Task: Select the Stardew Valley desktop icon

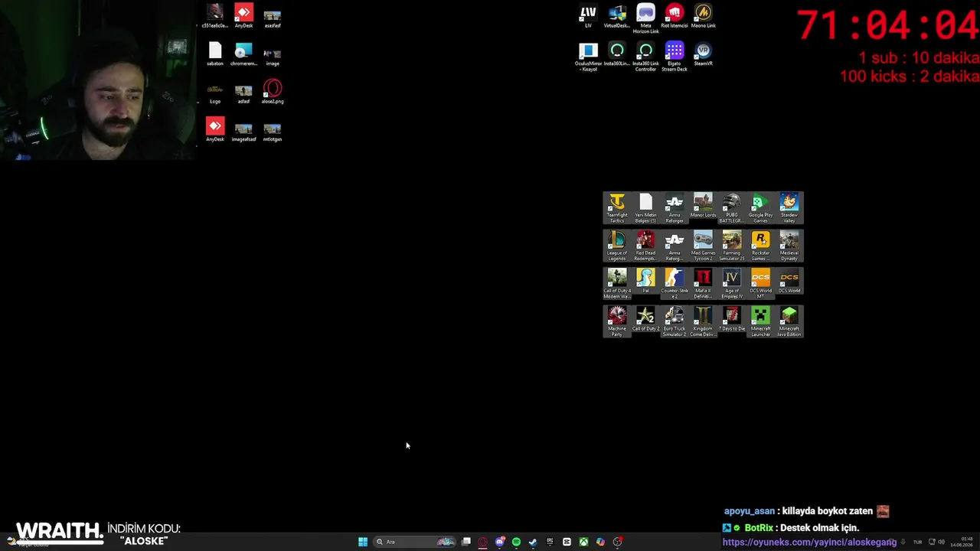Action: coord(789,208)
